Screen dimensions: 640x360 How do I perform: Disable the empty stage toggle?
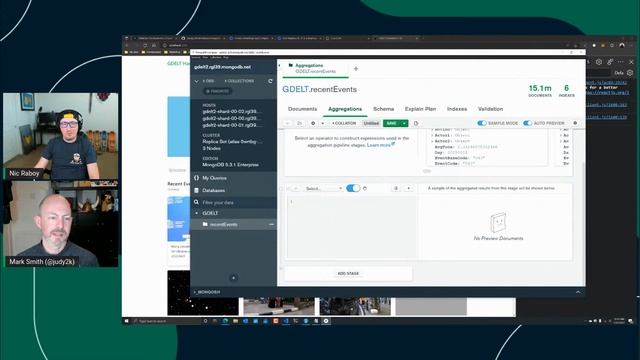click(x=353, y=188)
